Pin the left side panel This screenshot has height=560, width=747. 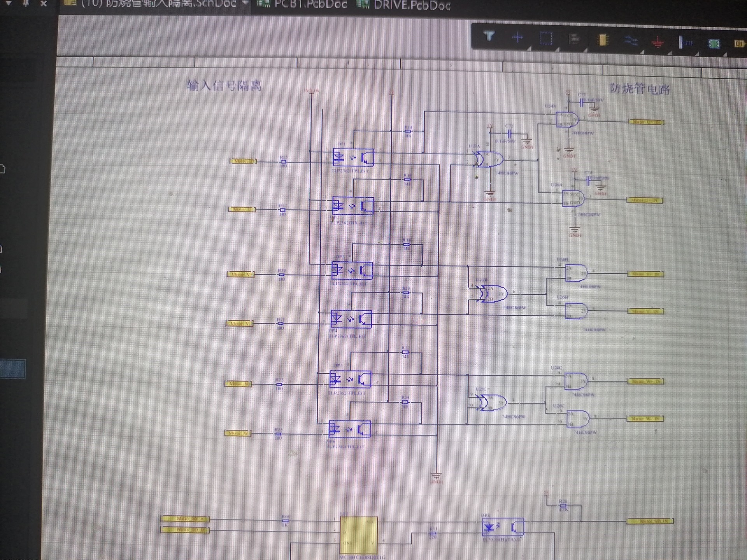[x=26, y=3]
